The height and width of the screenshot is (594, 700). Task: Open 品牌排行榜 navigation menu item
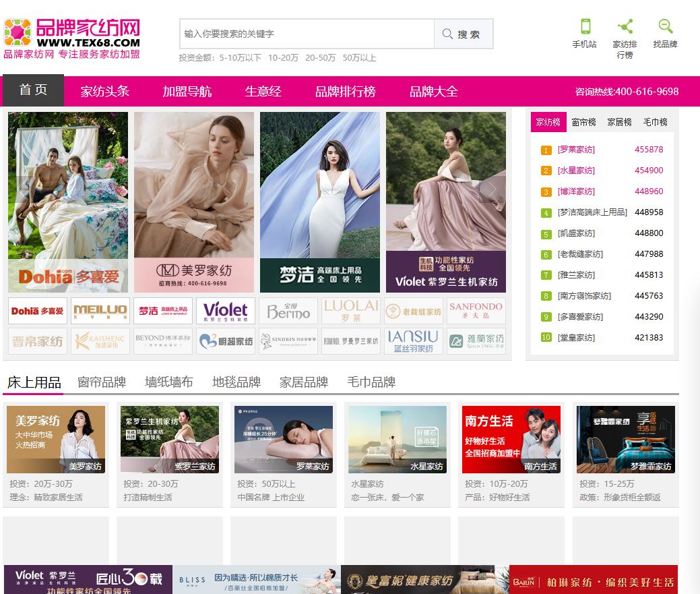coord(346,92)
